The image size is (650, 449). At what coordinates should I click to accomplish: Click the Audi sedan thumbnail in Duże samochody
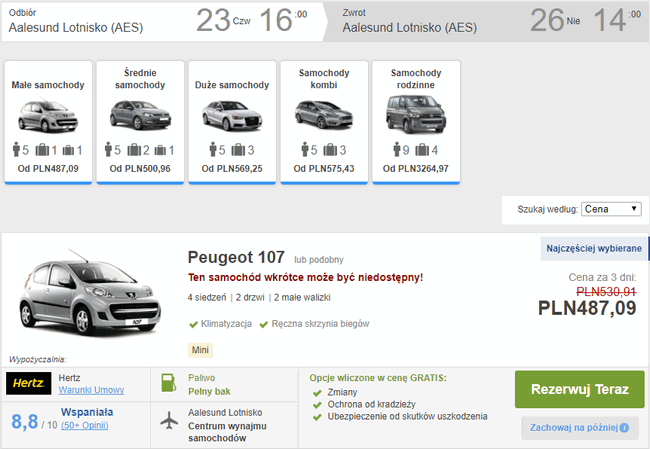click(x=232, y=115)
